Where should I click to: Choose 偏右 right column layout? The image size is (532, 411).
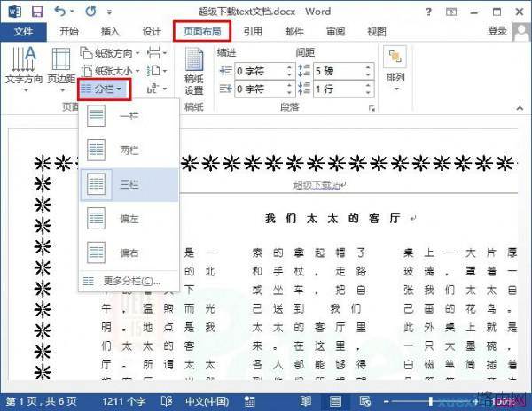(129, 252)
